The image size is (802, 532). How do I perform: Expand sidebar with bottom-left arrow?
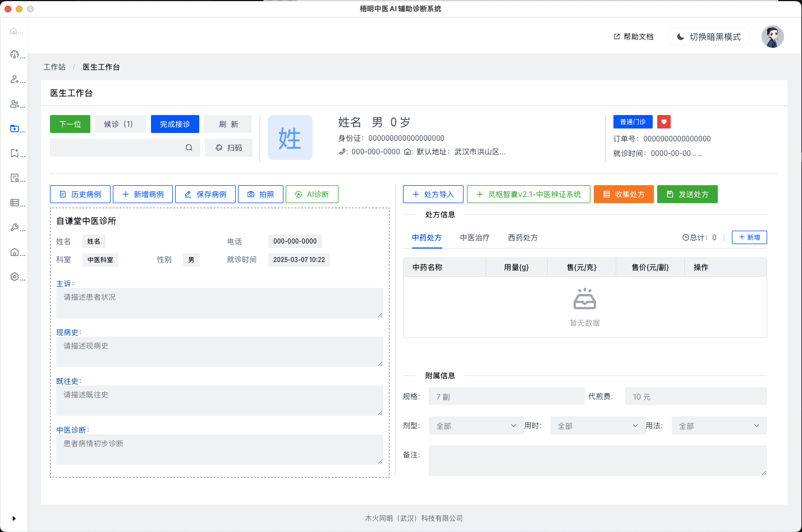coord(14,519)
